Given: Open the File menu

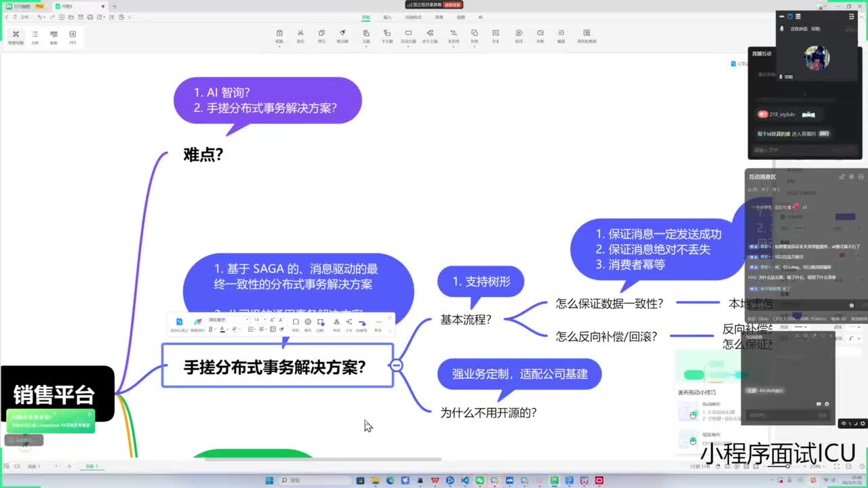Looking at the screenshot, I should pos(24,17).
